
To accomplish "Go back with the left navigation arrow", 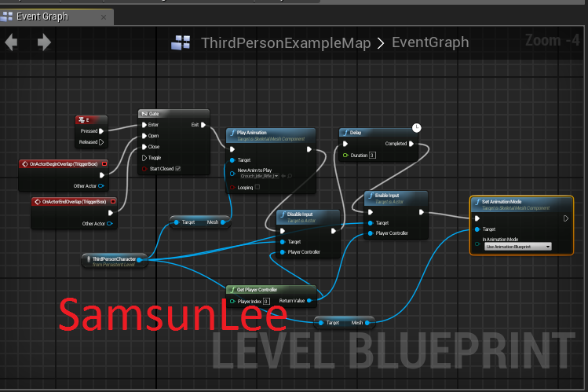I will 11,42.
